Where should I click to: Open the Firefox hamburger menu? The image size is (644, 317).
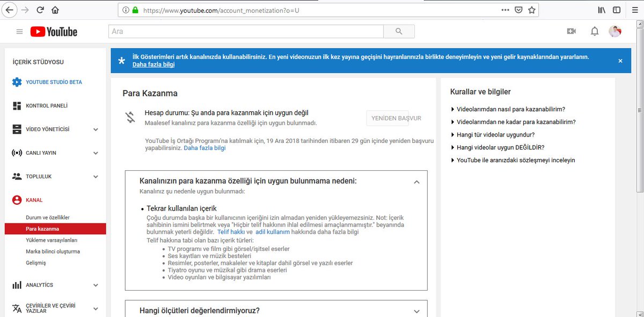[x=634, y=10]
